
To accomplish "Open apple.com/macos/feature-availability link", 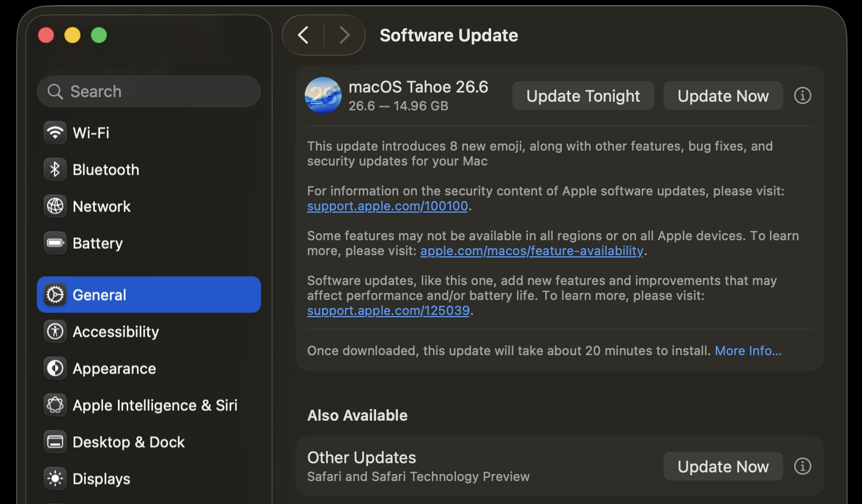I will [532, 251].
